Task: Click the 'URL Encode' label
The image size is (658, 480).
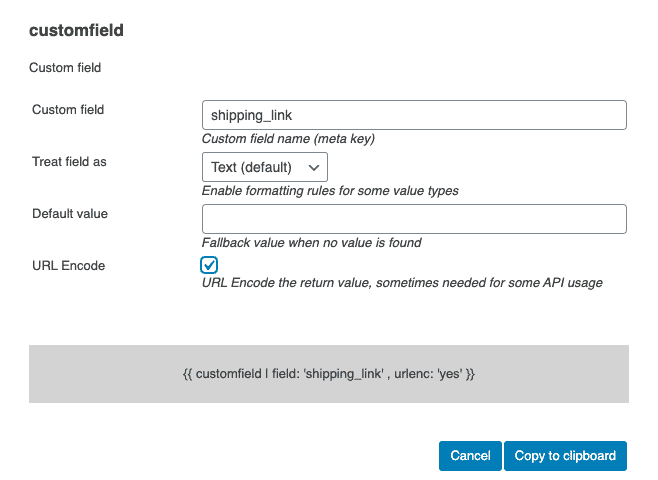Action: coord(68,266)
